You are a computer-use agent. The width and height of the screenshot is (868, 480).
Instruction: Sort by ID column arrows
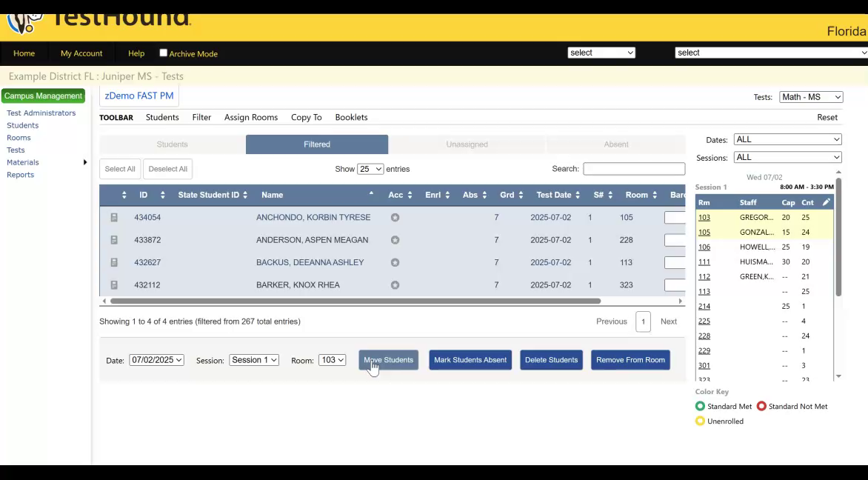tap(162, 195)
